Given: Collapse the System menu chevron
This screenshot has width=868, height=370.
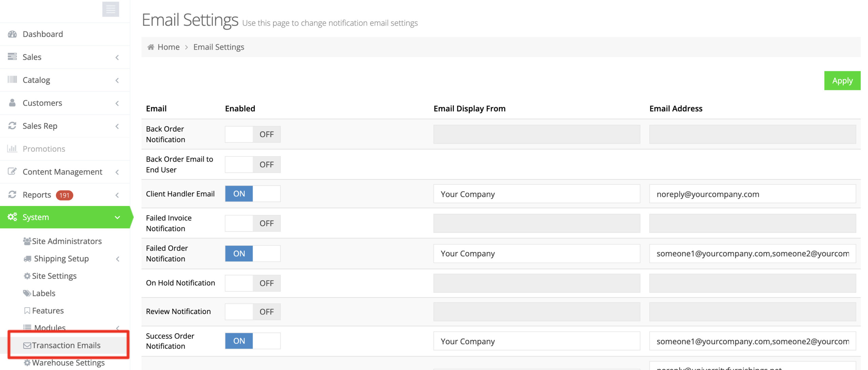Looking at the screenshot, I should tap(117, 217).
